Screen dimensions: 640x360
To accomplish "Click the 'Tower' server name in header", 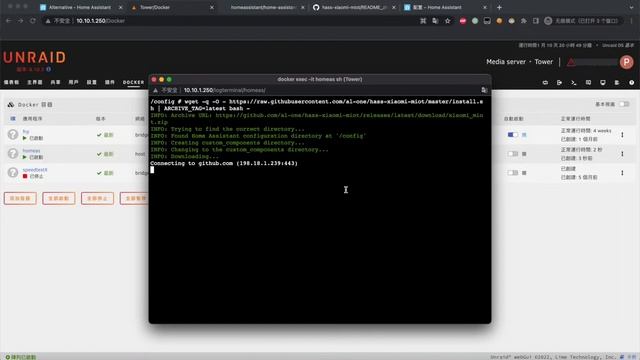I will (x=544, y=62).
